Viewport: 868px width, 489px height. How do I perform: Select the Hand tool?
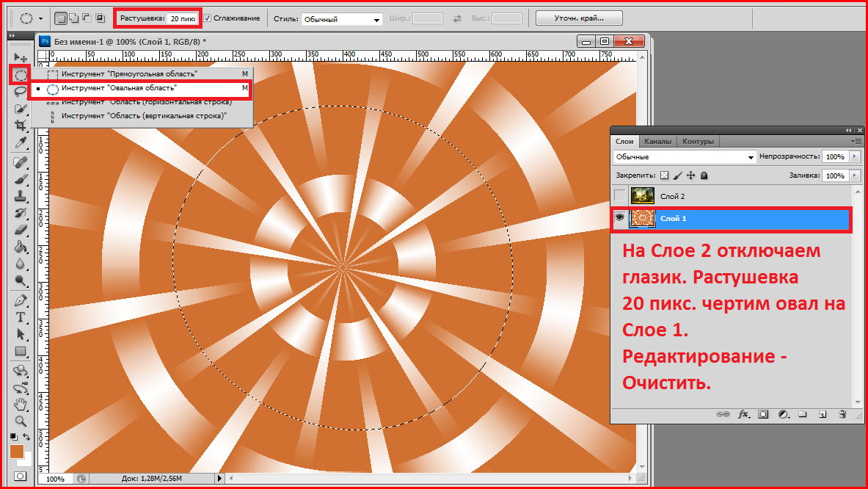pyautogui.click(x=21, y=405)
